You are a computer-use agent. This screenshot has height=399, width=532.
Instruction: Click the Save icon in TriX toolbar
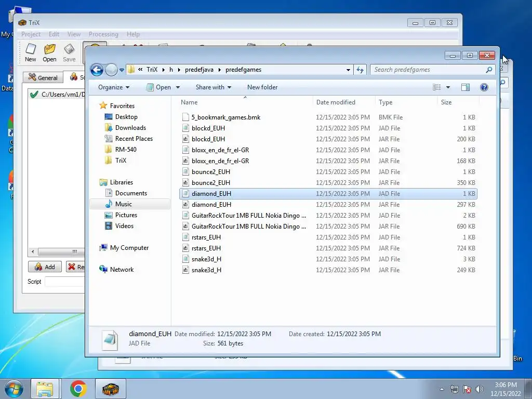coord(69,52)
